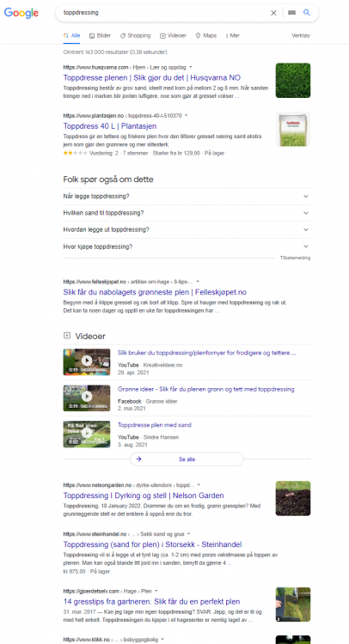
Task: Expand Hvor kjøpe toppdressing? question
Action: (x=187, y=246)
